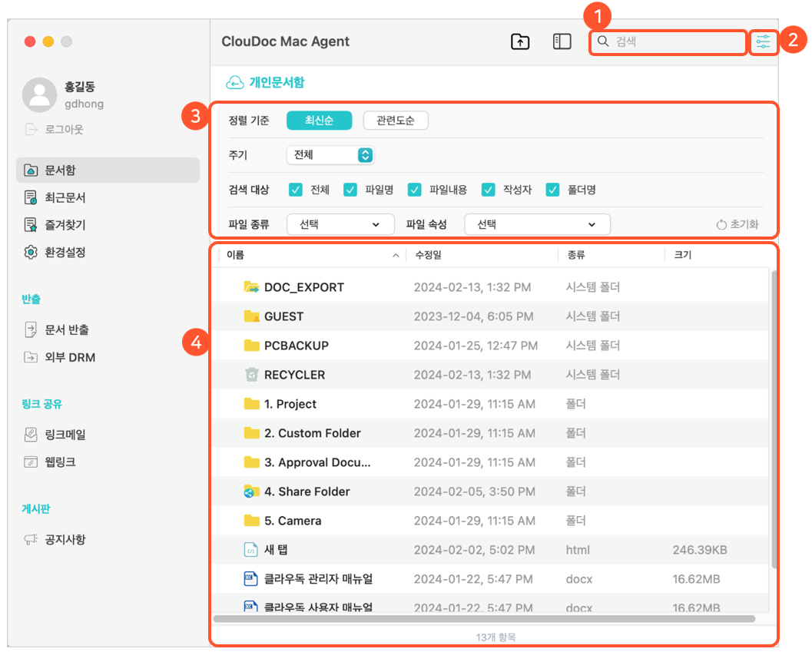Viewport: 812px width, 652px height.
Task: Click the 환경설정 gear icon
Action: tap(31, 252)
